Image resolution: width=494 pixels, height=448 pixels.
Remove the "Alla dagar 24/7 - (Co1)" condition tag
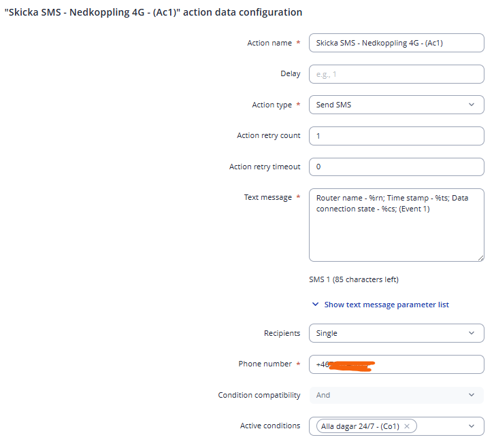pos(407,426)
